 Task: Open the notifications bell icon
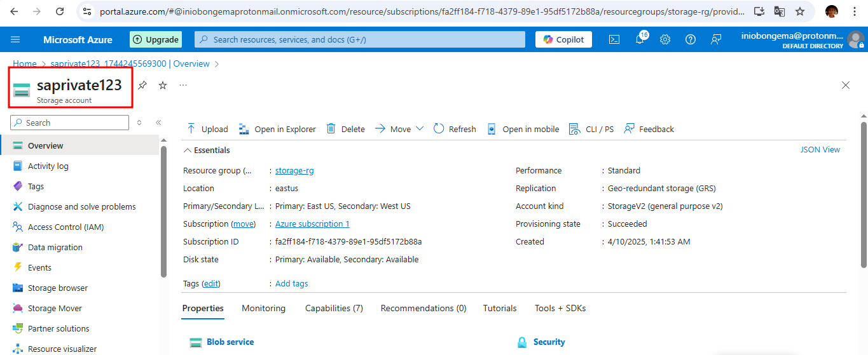point(640,39)
